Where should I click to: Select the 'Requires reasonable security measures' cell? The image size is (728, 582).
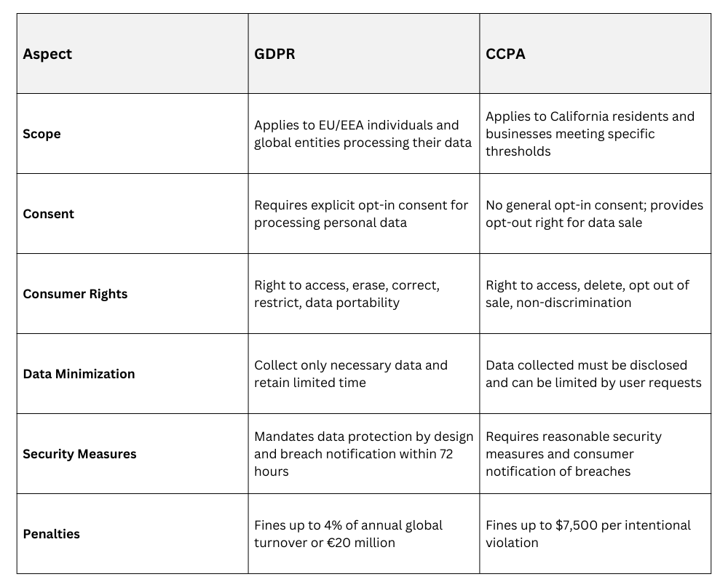(x=573, y=454)
